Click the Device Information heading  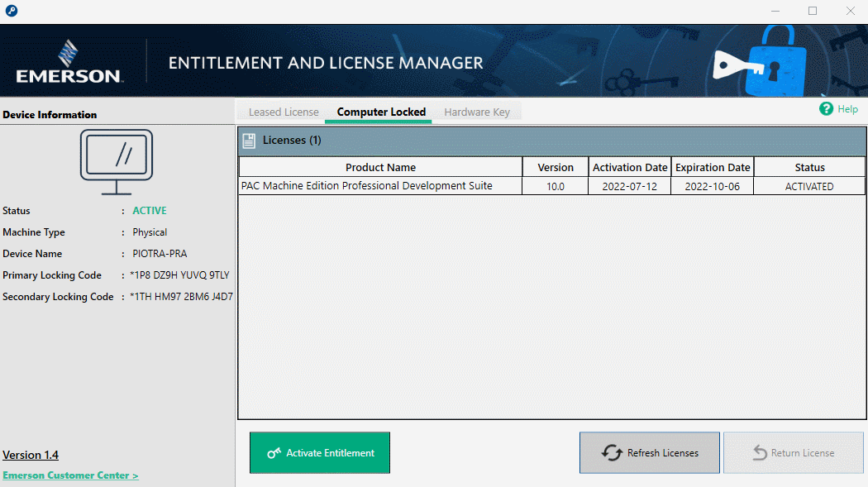(x=50, y=115)
